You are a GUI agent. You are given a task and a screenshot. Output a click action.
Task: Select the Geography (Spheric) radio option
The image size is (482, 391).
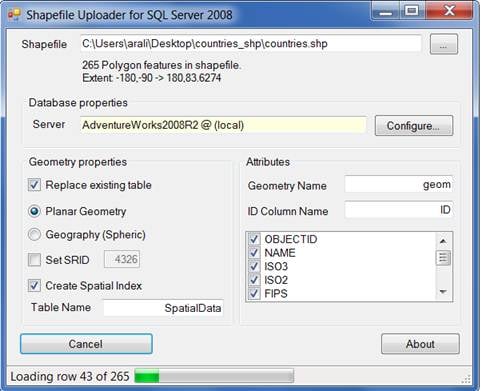[34, 235]
